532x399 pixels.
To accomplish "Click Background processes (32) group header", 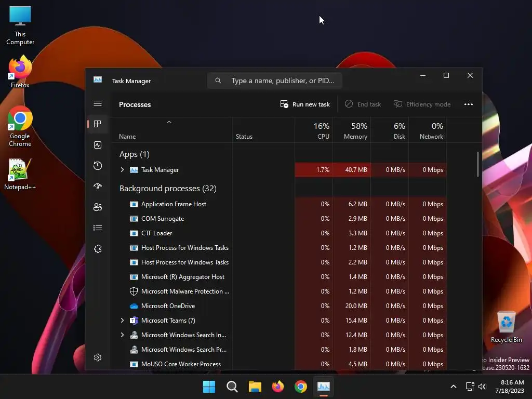I will 168,189.
